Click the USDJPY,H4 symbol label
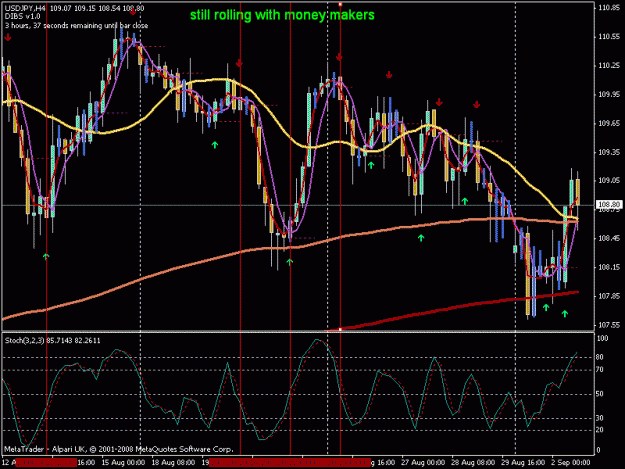 point(25,8)
